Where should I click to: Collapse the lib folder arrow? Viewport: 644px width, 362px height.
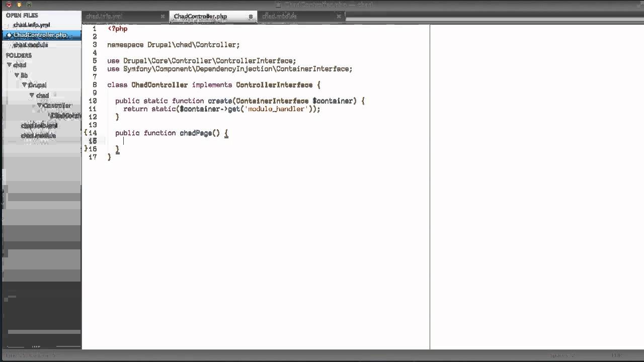(17, 75)
